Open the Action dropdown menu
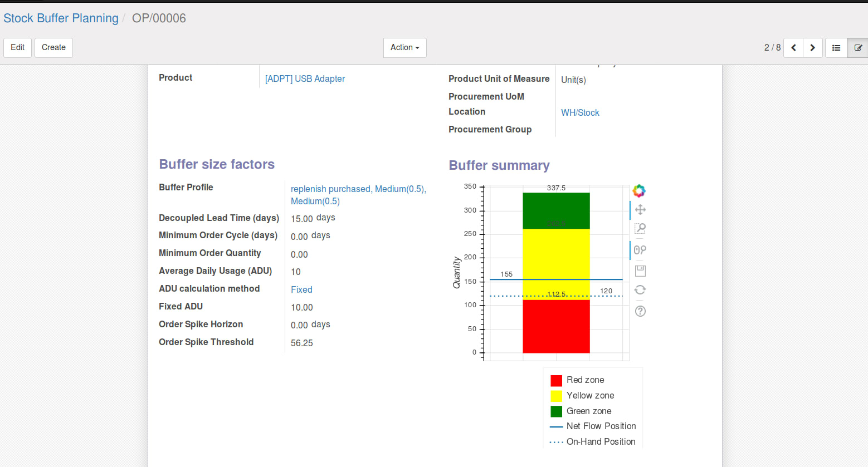Viewport: 868px width, 467px height. 404,47
